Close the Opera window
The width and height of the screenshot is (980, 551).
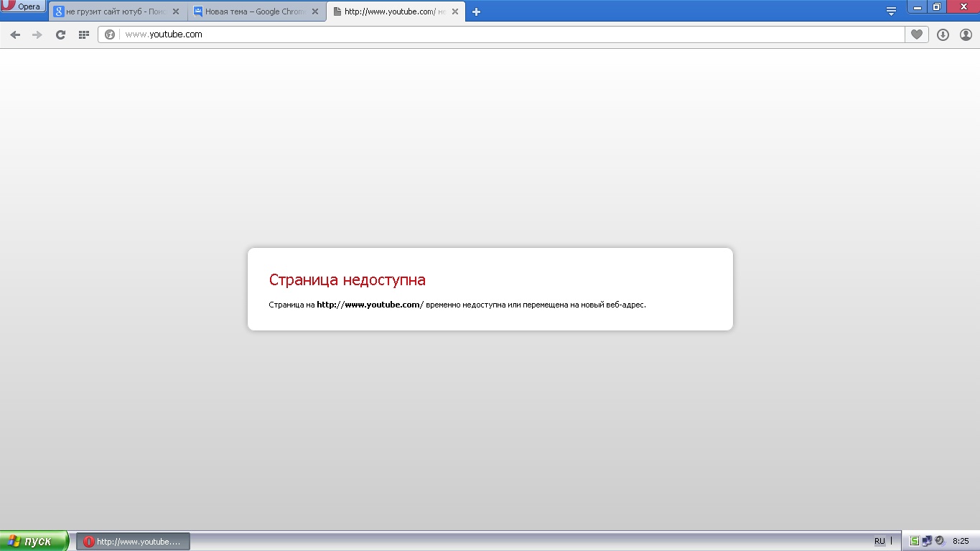coord(963,7)
